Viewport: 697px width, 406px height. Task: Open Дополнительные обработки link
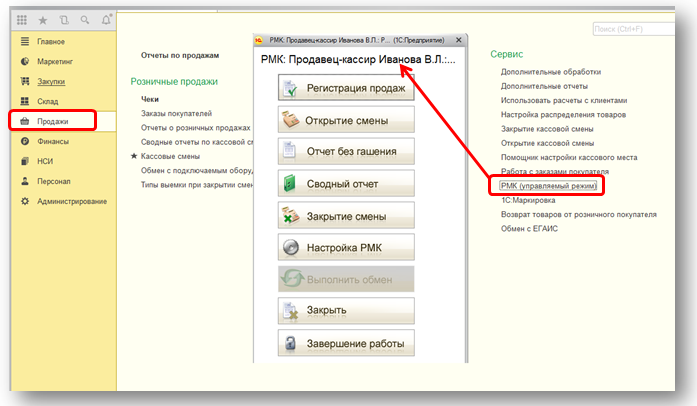pyautogui.click(x=551, y=72)
